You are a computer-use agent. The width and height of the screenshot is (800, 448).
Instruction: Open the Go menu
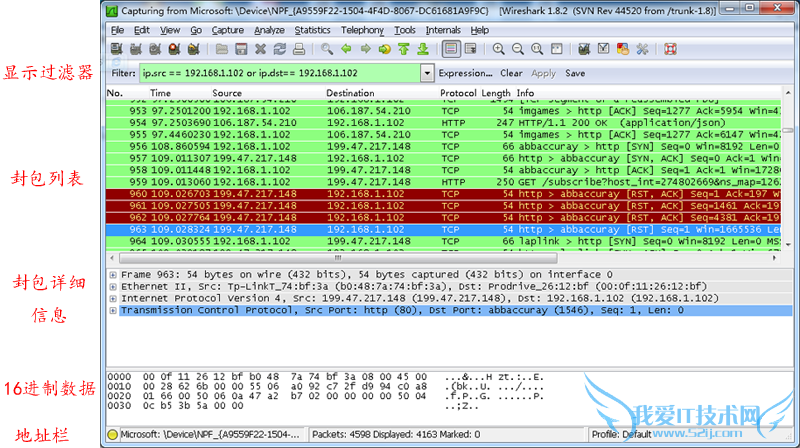196,30
